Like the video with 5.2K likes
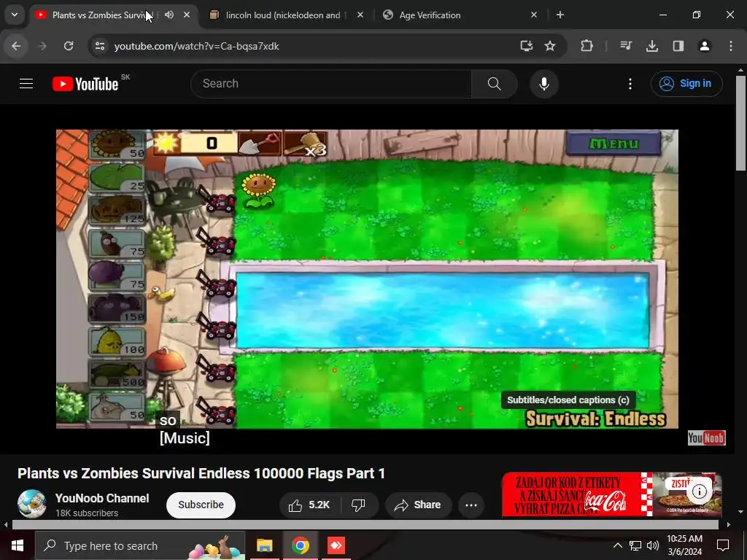Screen dimensions: 747x560 pos(310,505)
